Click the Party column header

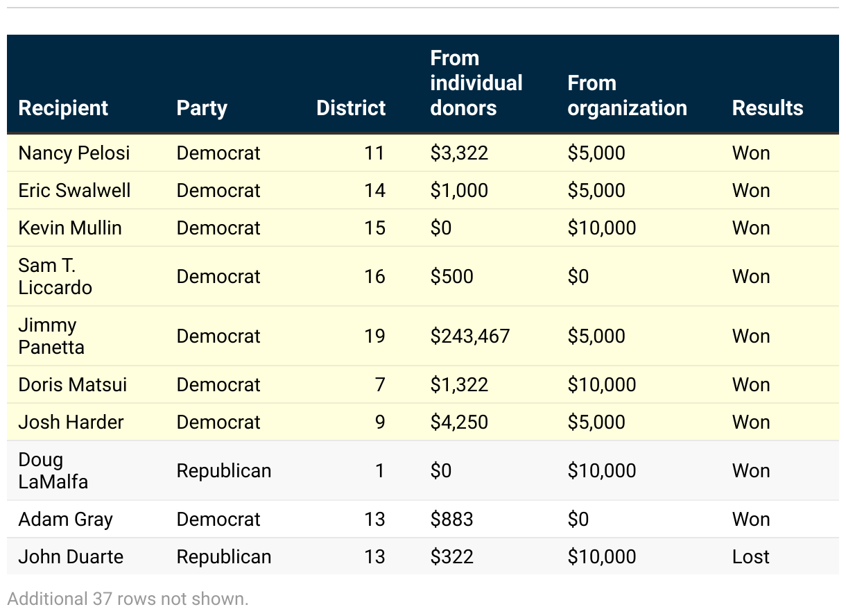tap(202, 108)
